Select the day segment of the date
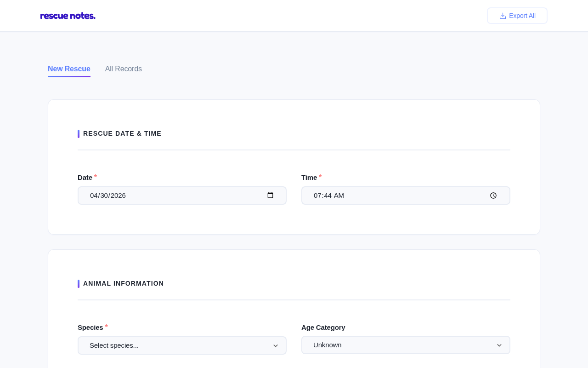Image resolution: width=588 pixels, height=368 pixels. 104,195
